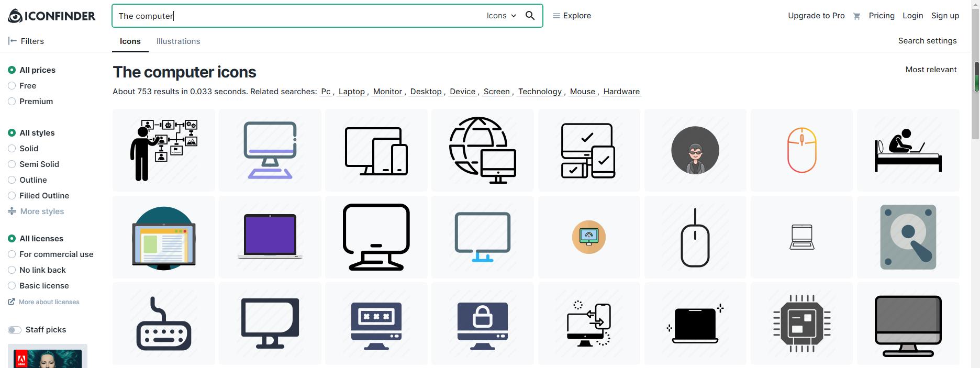Screen dimensions: 980x368
Task: Click the Iconfinder logo
Action: click(x=51, y=16)
